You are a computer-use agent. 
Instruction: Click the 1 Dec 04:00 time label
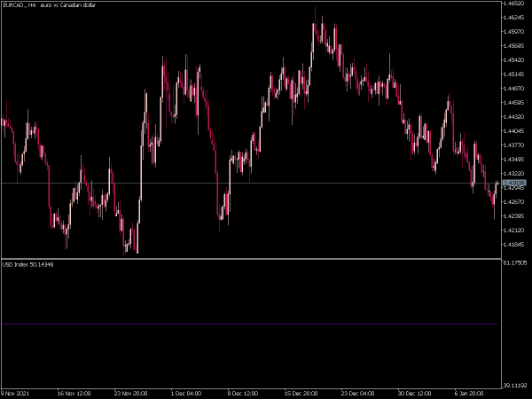click(x=186, y=394)
